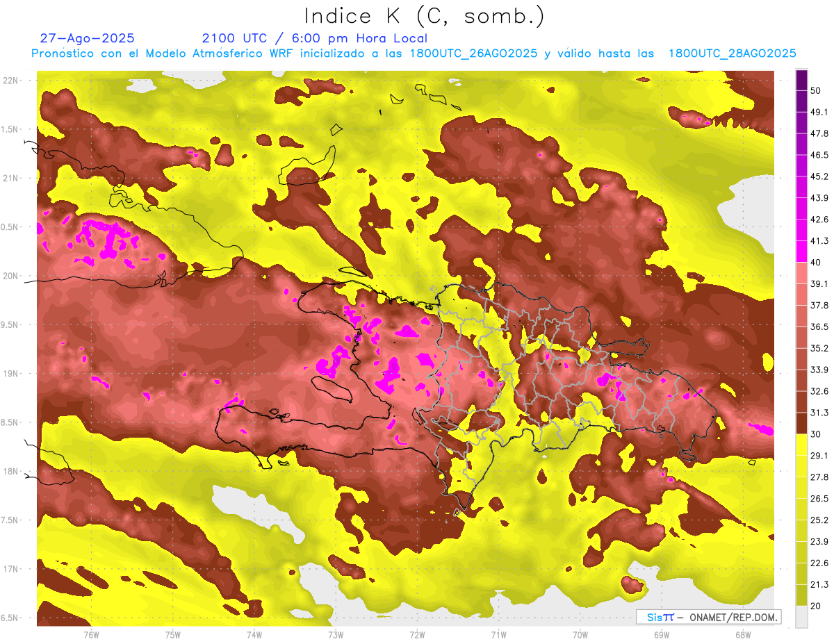Click the 72W longitude label

point(417,634)
